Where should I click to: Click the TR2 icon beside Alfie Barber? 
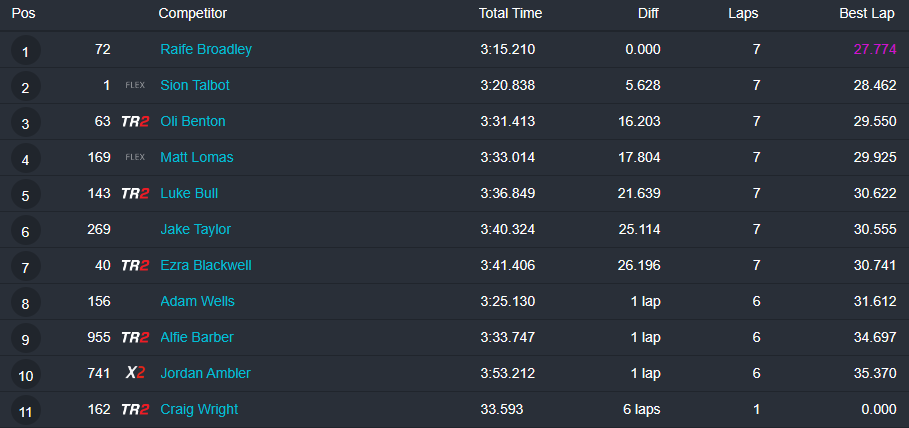click(x=135, y=337)
